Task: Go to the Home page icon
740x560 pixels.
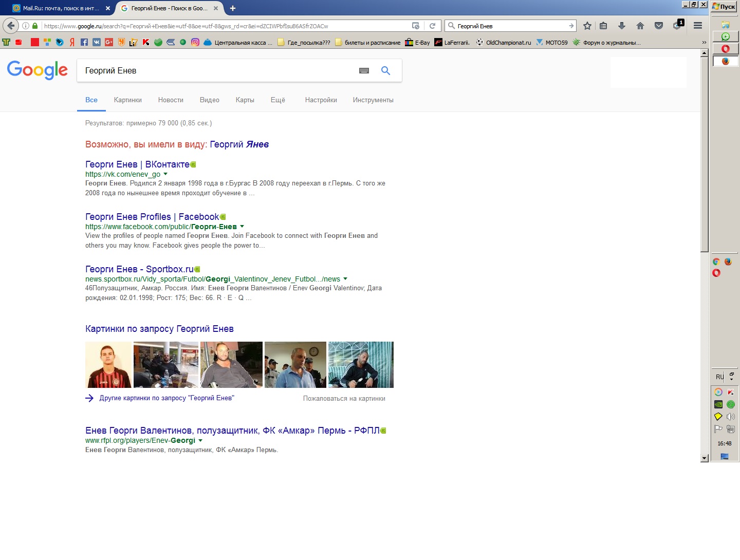Action: pyautogui.click(x=640, y=26)
